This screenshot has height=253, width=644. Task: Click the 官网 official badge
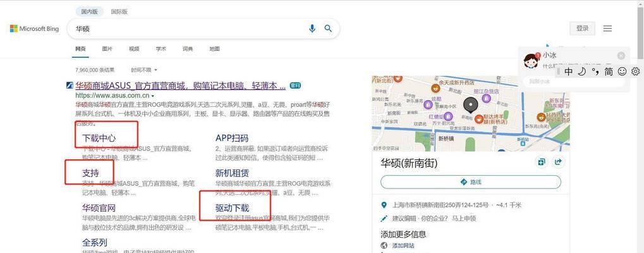coord(295,85)
